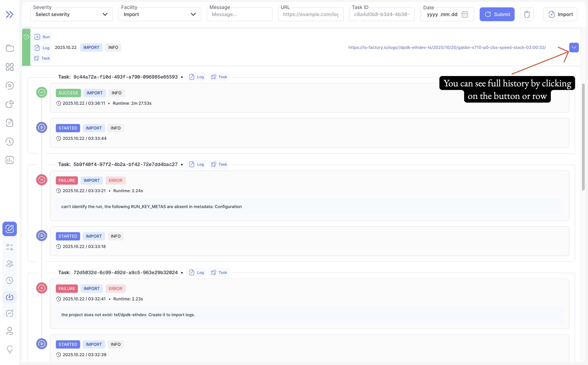The height and width of the screenshot is (365, 588).
Task: Click the Message input field
Action: [239, 14]
